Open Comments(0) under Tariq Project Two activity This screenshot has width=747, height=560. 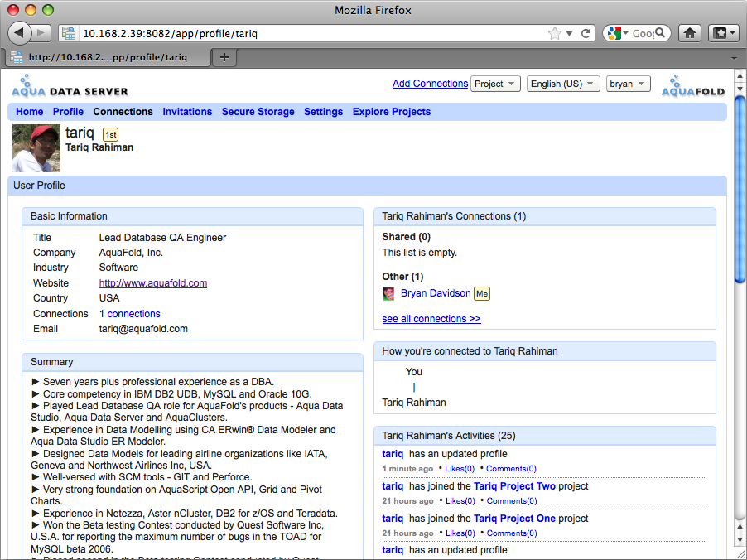[x=512, y=501]
